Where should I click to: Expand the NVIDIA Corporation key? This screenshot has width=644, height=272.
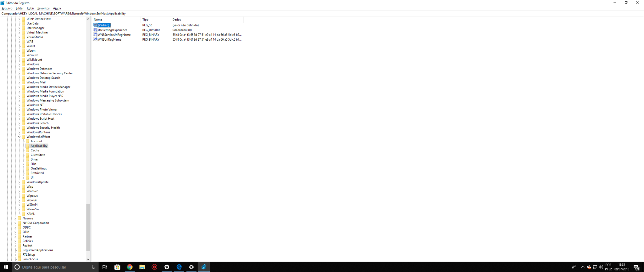click(15, 223)
